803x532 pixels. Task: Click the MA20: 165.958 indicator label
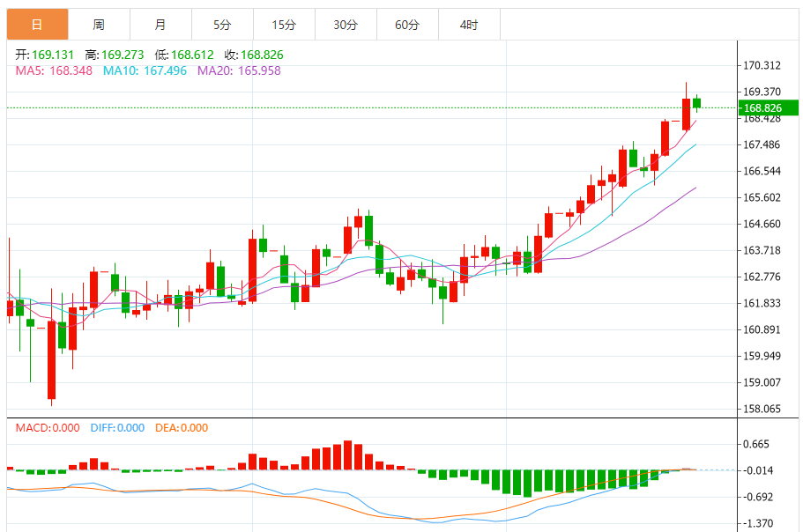pos(239,70)
